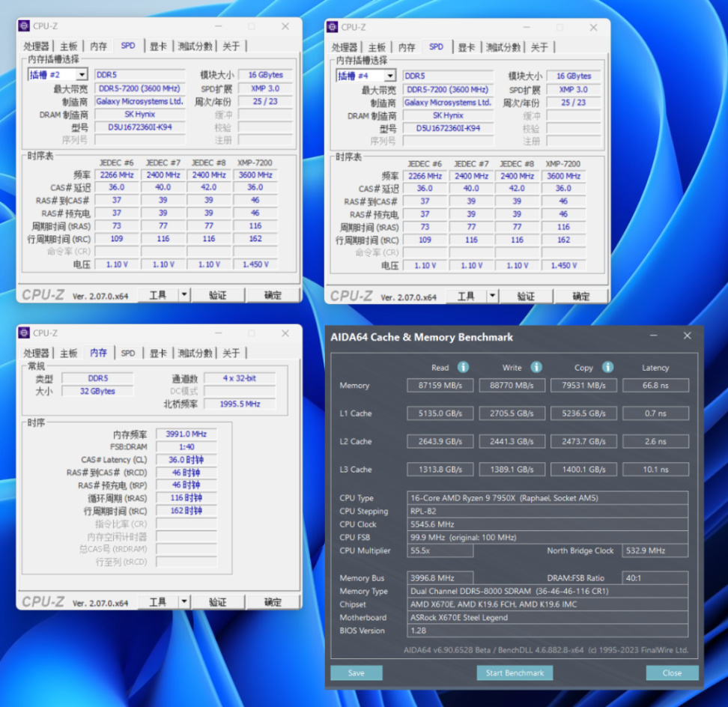Viewport: 728px width, 707px height.
Task: Click the Save button in AIDA64
Action: click(356, 673)
